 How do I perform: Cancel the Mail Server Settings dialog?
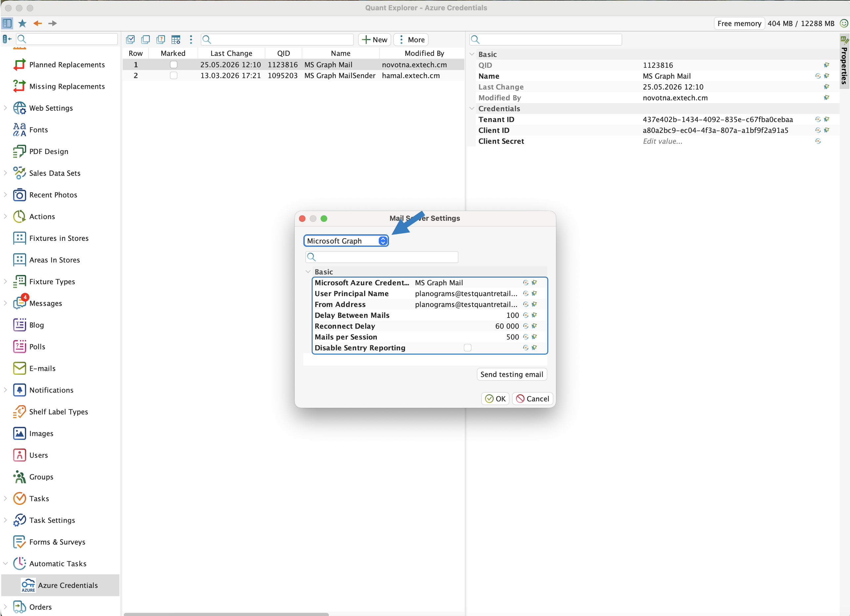(x=532, y=399)
